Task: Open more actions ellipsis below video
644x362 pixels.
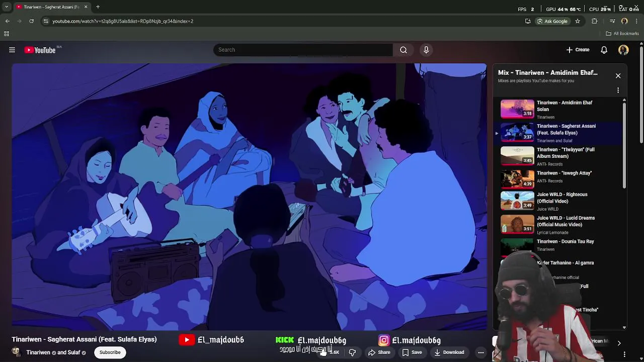Action: click(481, 352)
